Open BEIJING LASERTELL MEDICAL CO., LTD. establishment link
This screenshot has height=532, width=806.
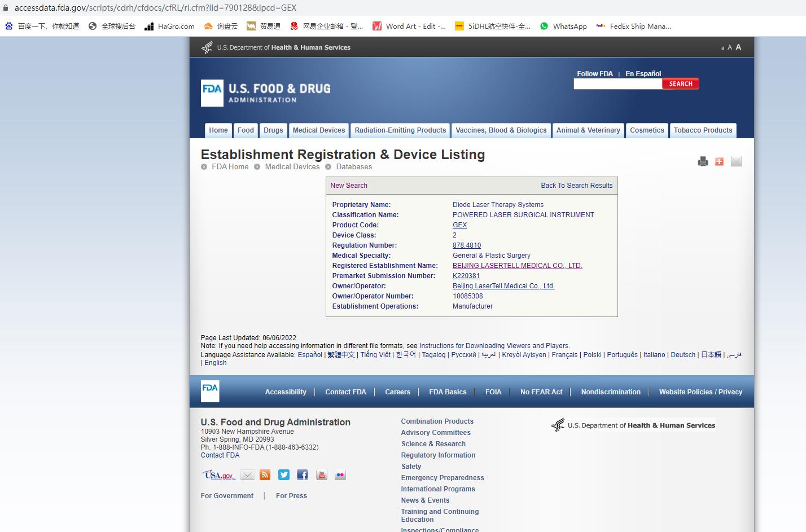pos(518,266)
